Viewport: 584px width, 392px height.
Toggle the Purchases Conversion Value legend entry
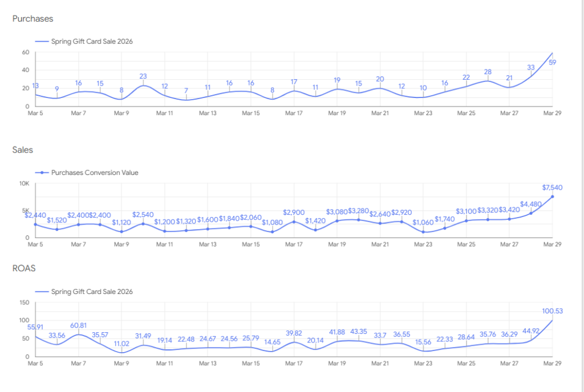click(95, 172)
